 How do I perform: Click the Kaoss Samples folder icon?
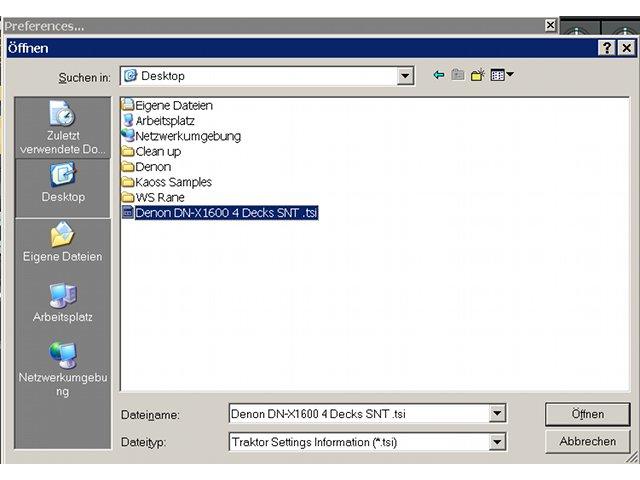(128, 182)
